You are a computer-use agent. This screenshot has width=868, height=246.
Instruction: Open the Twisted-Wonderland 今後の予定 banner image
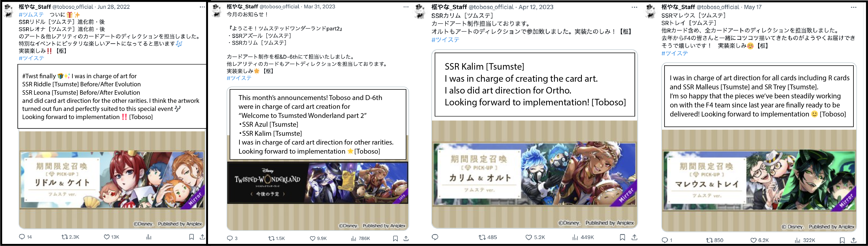(318, 183)
